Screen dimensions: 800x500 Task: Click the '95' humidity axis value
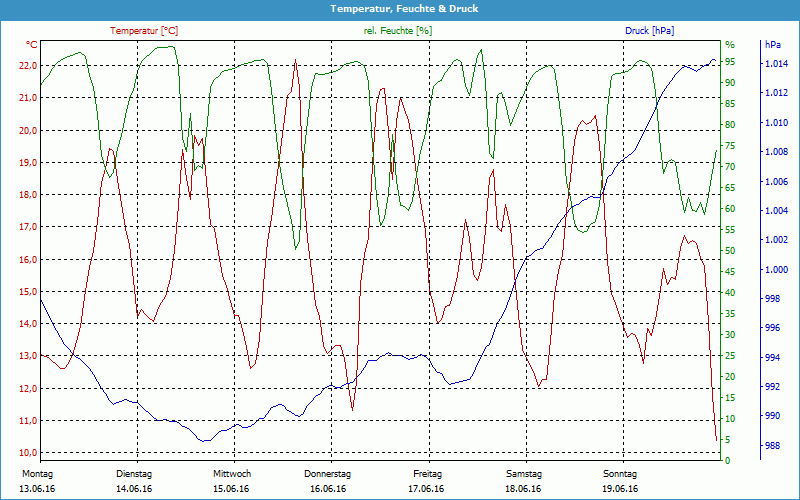click(730, 62)
